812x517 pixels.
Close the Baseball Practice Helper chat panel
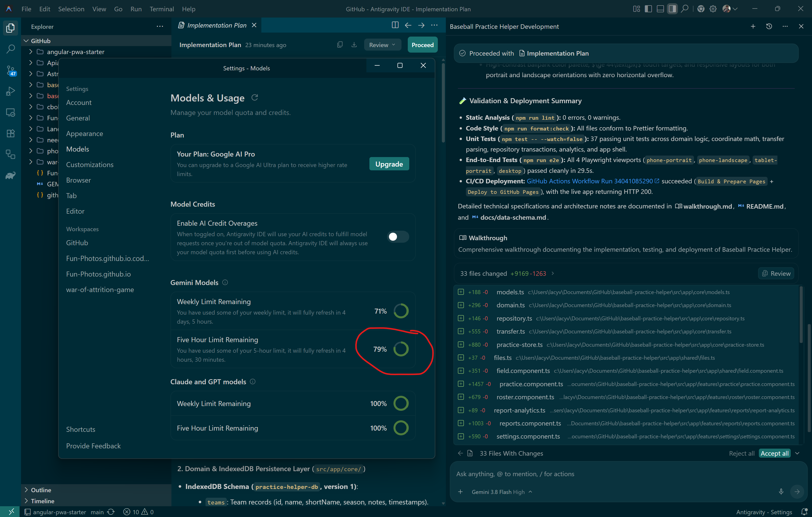[x=801, y=26]
